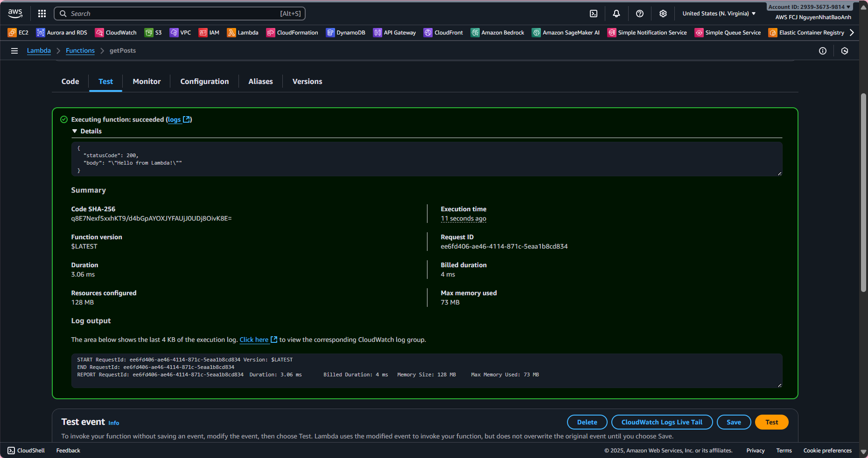
Task: Expand the Account ID dropdown
Action: (x=809, y=7)
